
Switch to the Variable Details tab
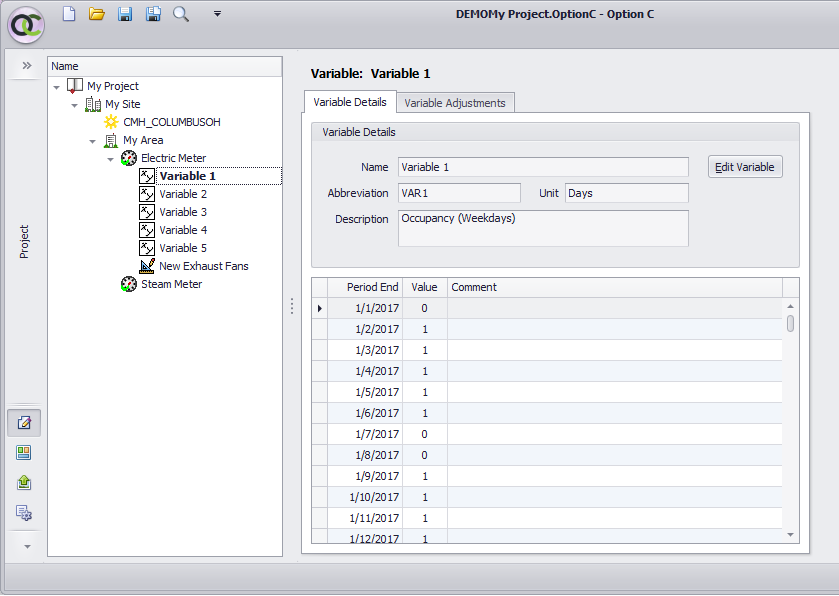[350, 102]
